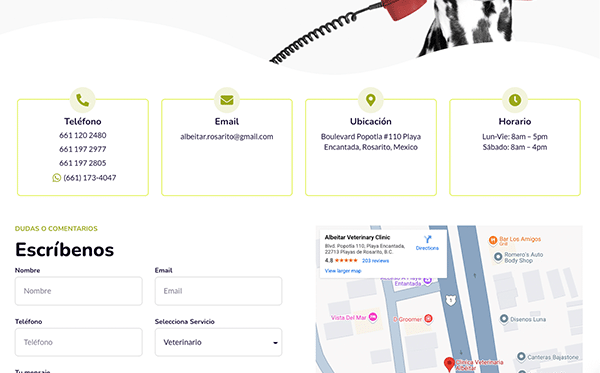Call phone number 661 197 2977
This screenshot has height=373, width=600.
83,149
